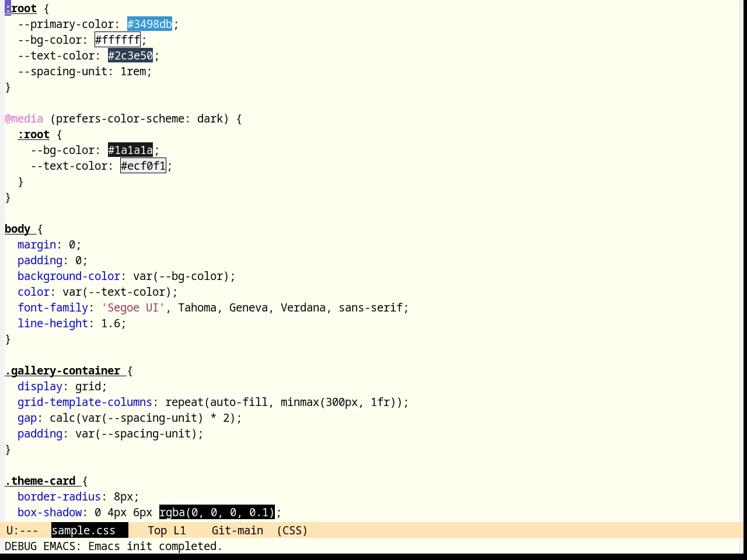
Task: Click the sample.css buffer name in mode line
Action: [83, 530]
